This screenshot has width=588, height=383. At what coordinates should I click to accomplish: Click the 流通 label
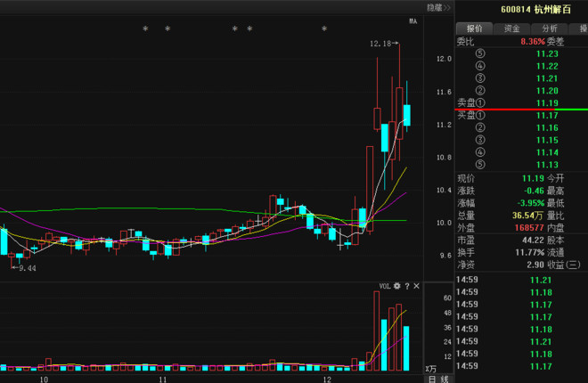pyautogui.click(x=555, y=253)
